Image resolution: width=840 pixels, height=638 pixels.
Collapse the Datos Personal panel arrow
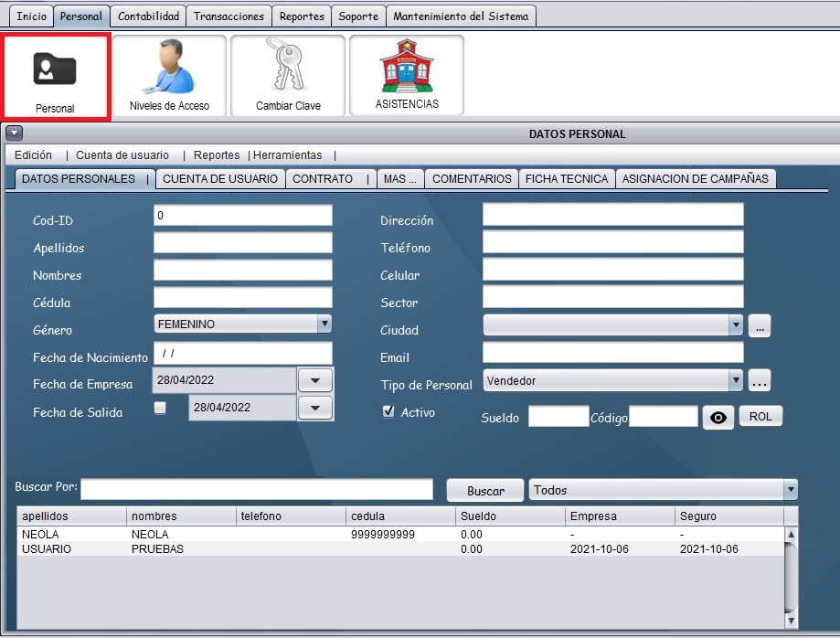tap(13, 133)
